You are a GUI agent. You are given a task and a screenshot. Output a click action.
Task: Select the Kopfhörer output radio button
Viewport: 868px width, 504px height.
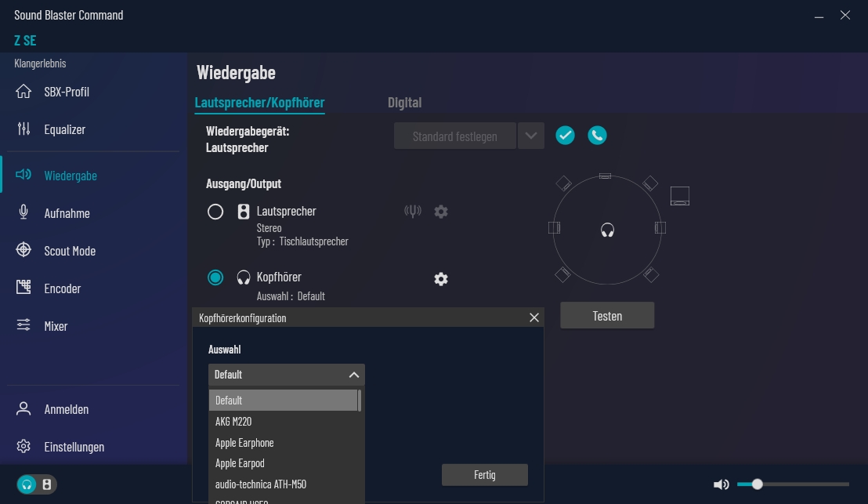[215, 277]
